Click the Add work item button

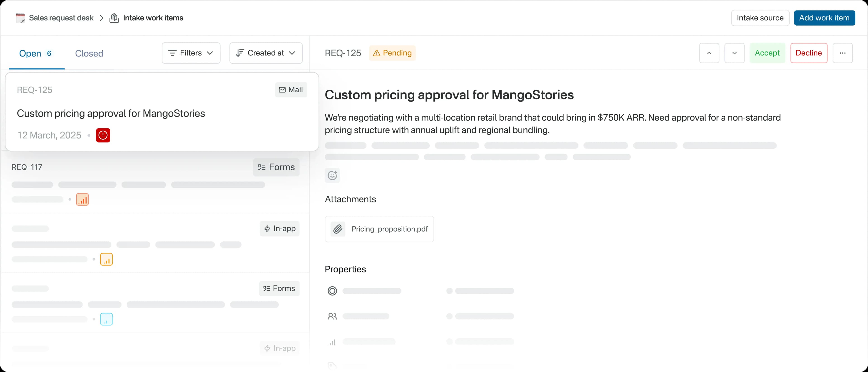(x=824, y=18)
